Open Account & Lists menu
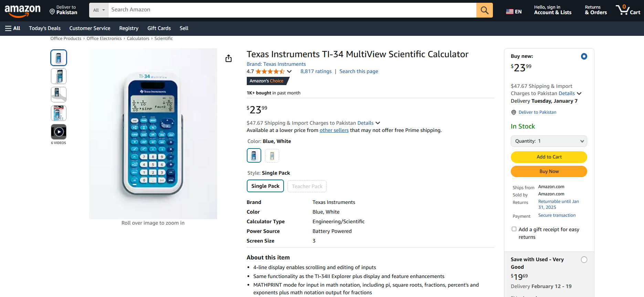The image size is (644, 297). [x=553, y=10]
